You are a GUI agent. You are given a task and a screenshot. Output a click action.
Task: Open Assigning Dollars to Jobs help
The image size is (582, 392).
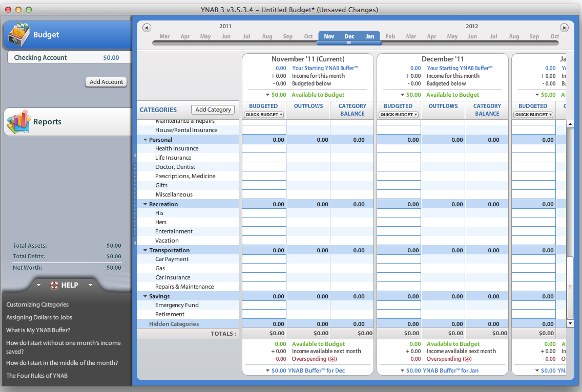pyautogui.click(x=39, y=317)
